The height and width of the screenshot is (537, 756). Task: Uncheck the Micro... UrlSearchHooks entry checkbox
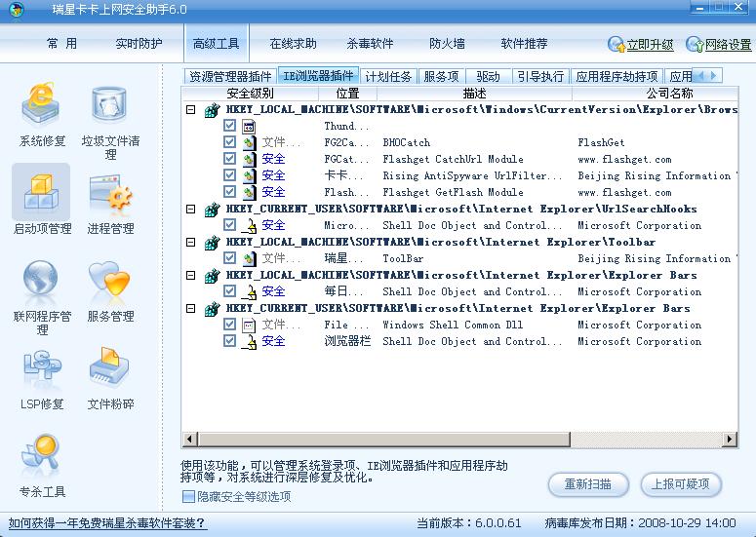tap(229, 225)
